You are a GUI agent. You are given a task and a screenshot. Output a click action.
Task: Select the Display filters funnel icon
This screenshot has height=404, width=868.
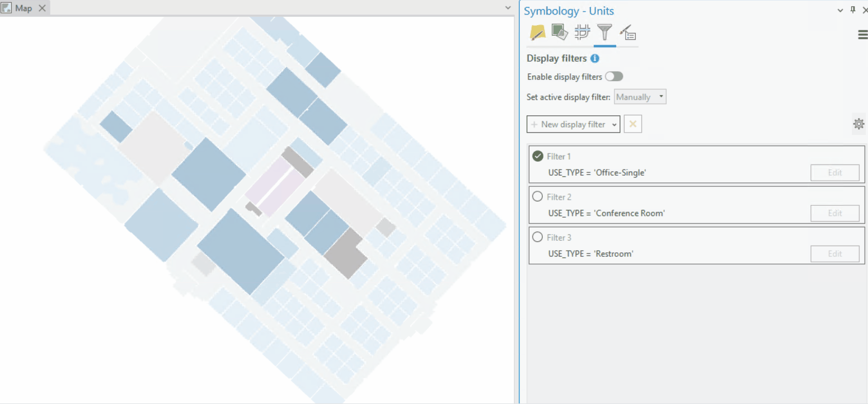[604, 32]
